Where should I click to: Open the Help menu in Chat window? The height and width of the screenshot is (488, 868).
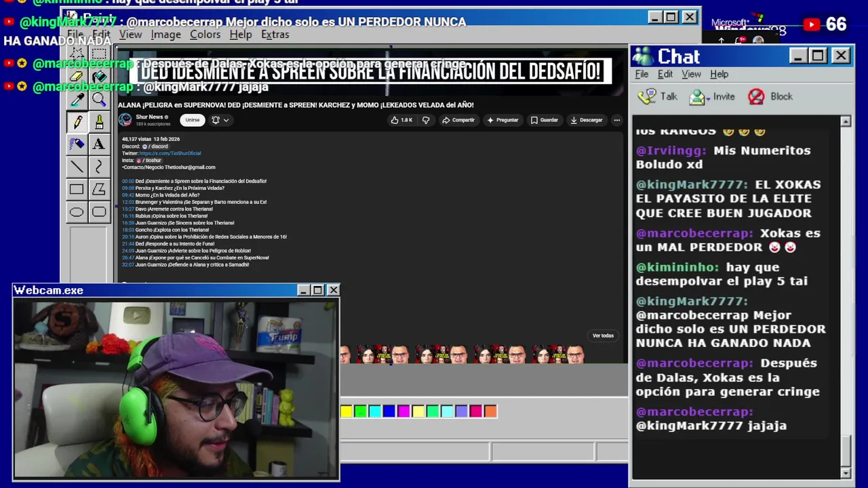point(719,74)
